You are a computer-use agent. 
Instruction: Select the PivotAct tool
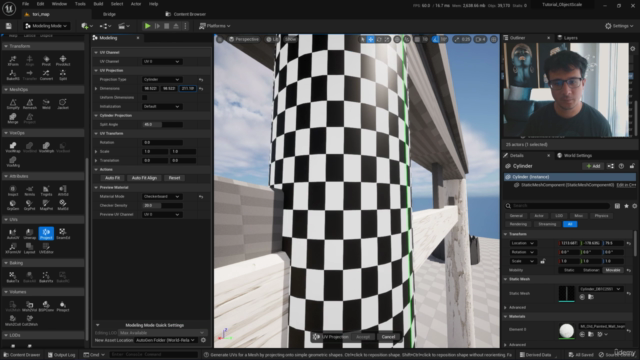63,60
